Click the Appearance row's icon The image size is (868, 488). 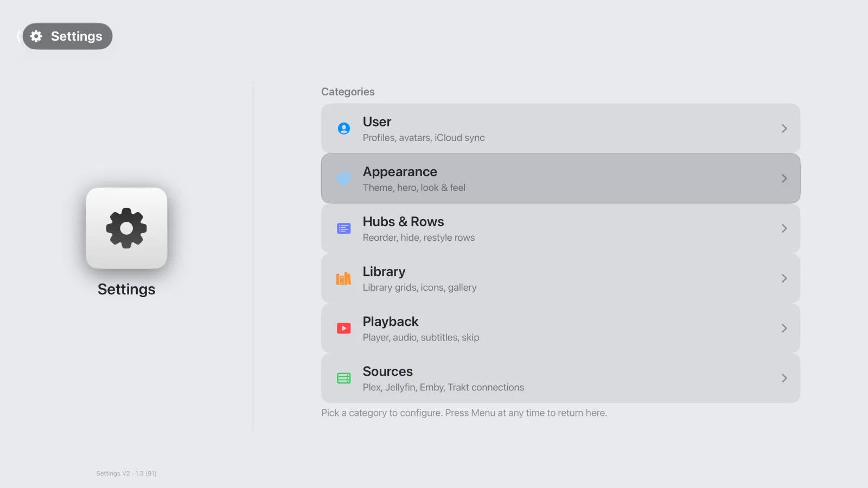[344, 178]
